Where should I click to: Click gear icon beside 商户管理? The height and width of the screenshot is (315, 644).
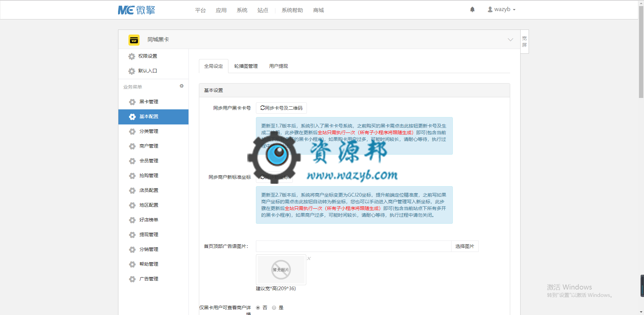(132, 146)
